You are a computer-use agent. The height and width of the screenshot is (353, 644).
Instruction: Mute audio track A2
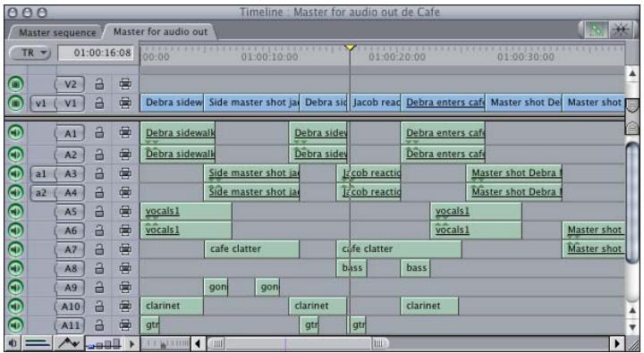click(15, 155)
